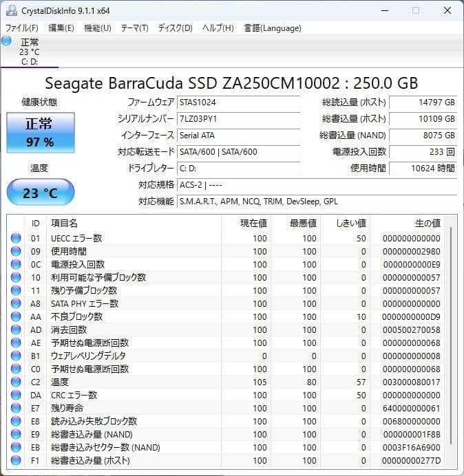464x476 pixels.
Task: Open the 編集(E) menu
Action: click(x=61, y=28)
